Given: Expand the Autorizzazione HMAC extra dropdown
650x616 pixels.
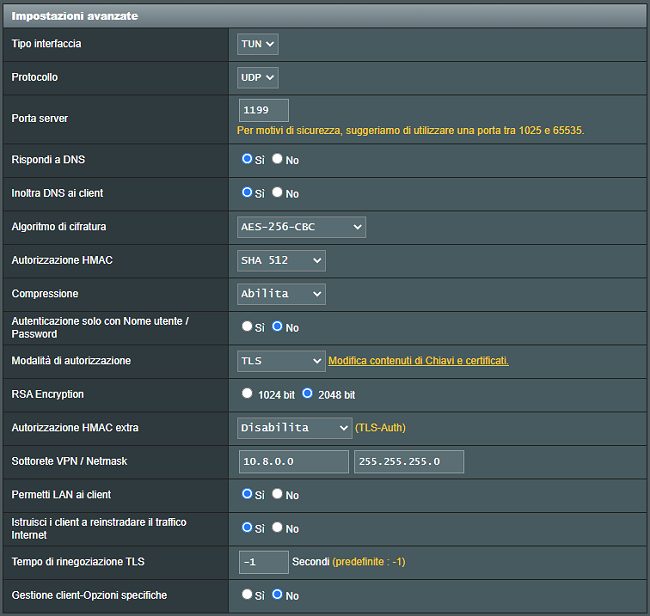Looking at the screenshot, I should pyautogui.click(x=294, y=427).
